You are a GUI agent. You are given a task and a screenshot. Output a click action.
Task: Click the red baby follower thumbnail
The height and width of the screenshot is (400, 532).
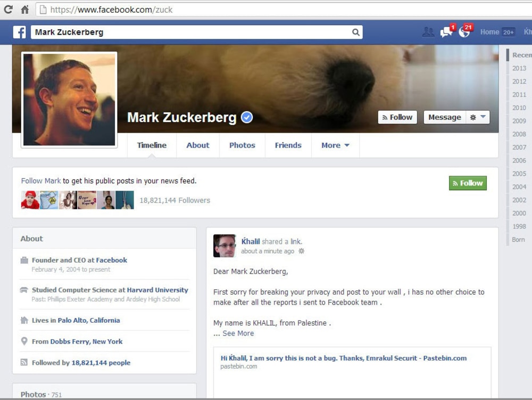coord(30,200)
